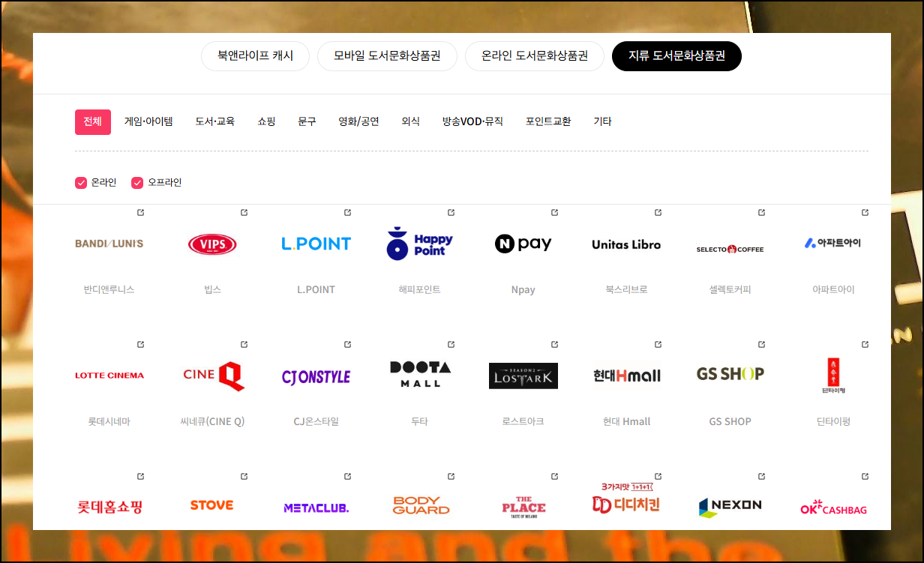Select the BODY GUARD logo

tap(421, 505)
